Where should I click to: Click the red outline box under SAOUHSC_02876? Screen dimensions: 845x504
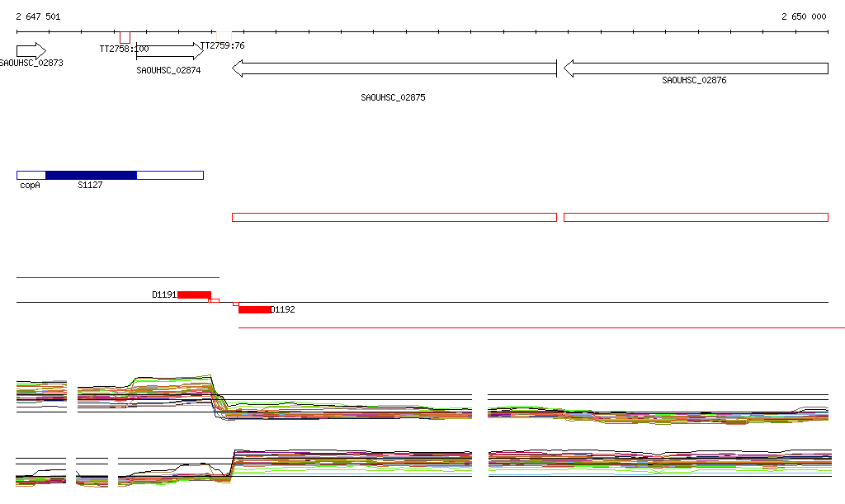[x=696, y=218]
